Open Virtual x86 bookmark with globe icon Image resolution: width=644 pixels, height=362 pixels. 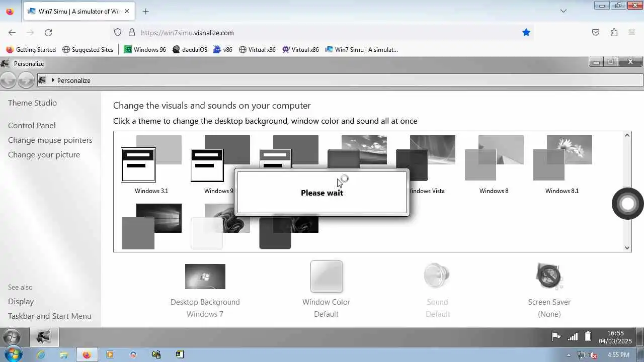pyautogui.click(x=257, y=50)
